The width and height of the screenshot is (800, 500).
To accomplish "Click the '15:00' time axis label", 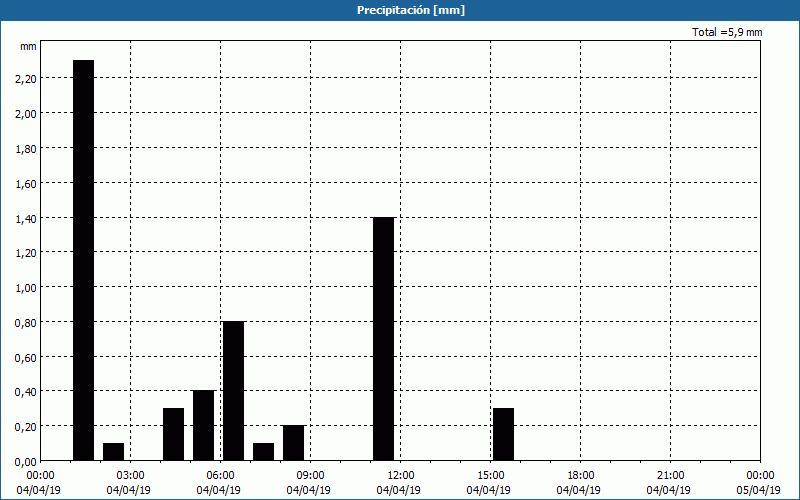I will pyautogui.click(x=490, y=476).
